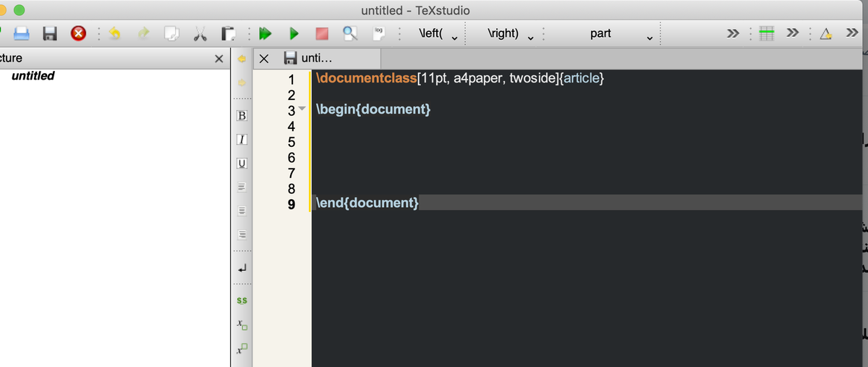This screenshot has width=868, height=367.
Task: Redo the last undone edit
Action: tap(142, 33)
